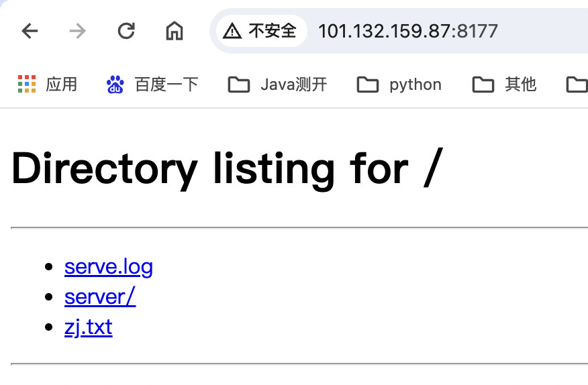Click the Directory listing for / heading
Image resolution: width=588 pixels, height=385 pixels.
coord(228,169)
